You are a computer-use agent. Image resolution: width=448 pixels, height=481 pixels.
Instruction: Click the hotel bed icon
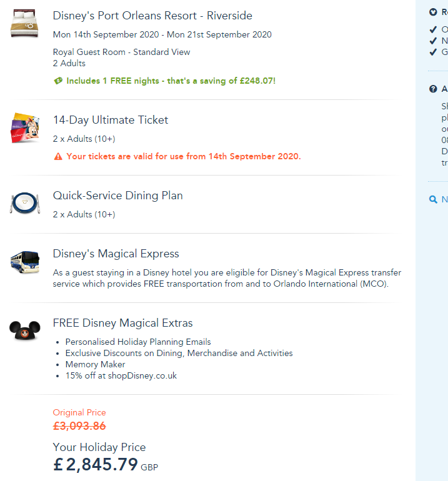(x=25, y=23)
